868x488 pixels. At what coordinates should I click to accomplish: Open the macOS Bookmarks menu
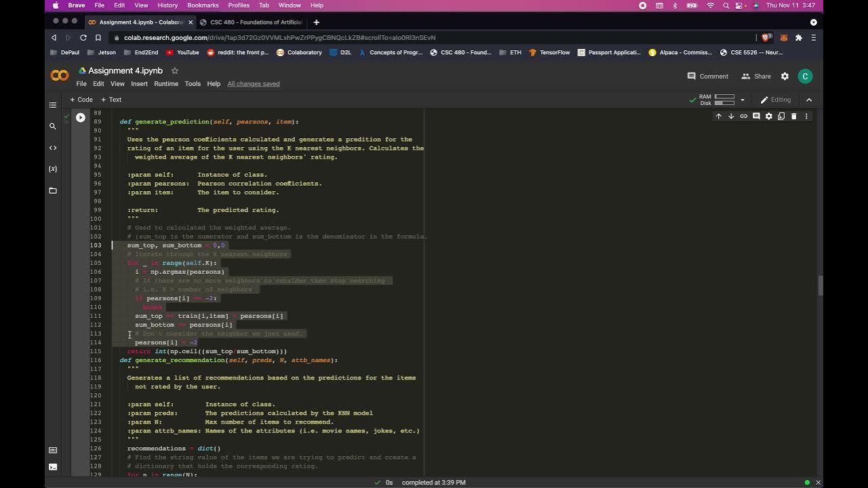[203, 5]
